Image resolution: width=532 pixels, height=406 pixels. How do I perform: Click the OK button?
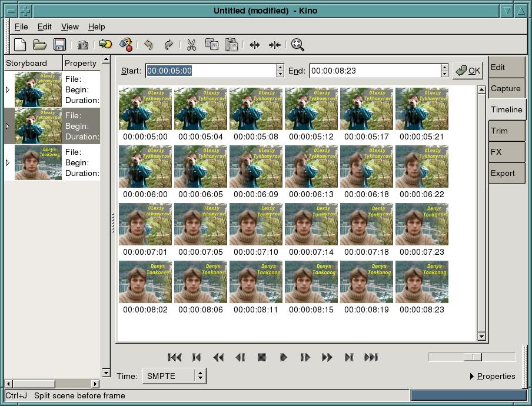468,71
